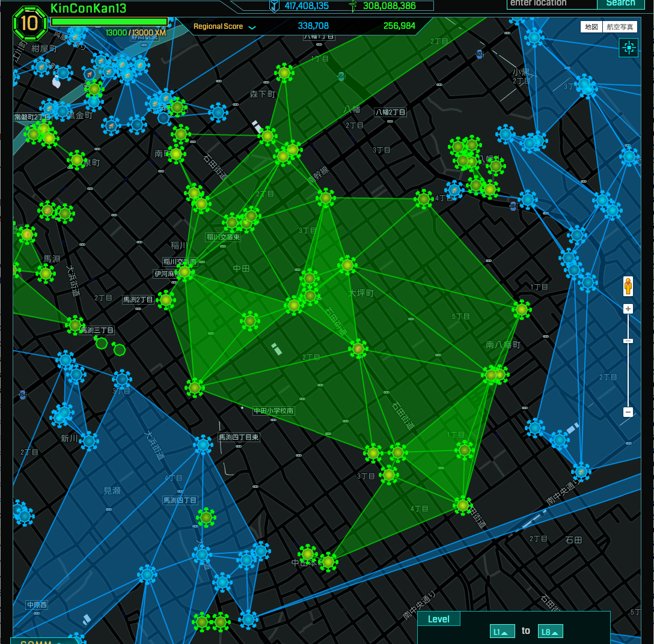Select the Street View pegman icon
This screenshot has height=644, width=654.
click(628, 287)
